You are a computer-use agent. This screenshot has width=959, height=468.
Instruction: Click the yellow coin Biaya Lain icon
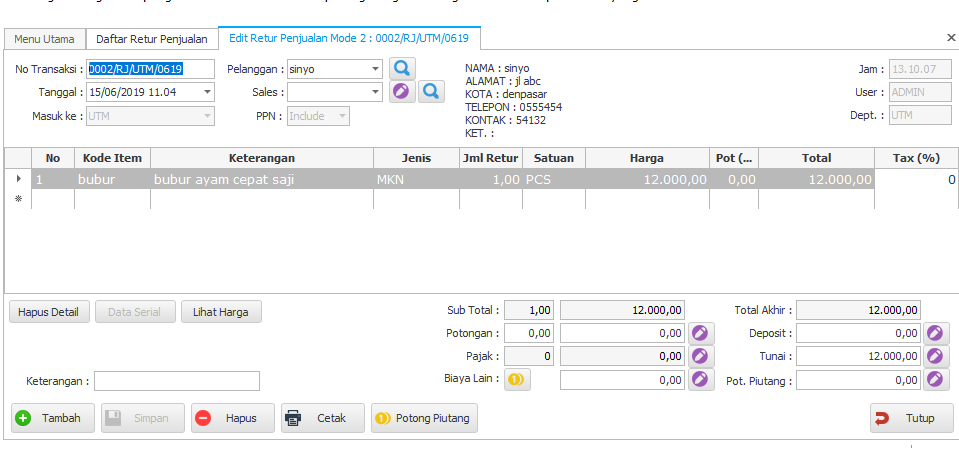coord(516,379)
